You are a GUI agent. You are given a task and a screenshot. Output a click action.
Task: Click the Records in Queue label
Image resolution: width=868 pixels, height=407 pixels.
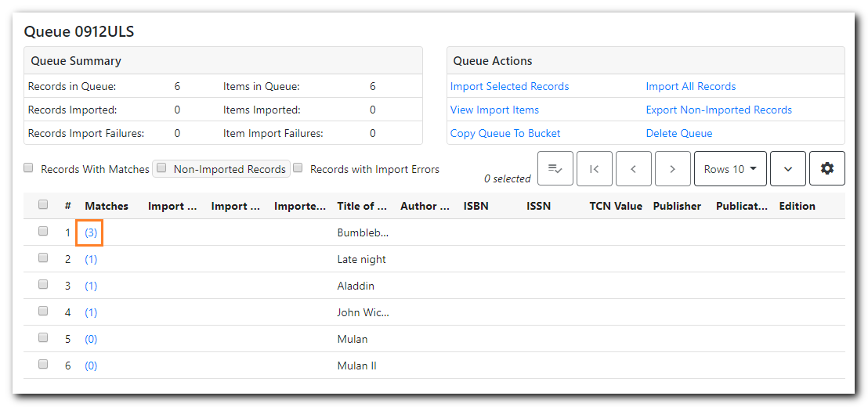tap(72, 86)
